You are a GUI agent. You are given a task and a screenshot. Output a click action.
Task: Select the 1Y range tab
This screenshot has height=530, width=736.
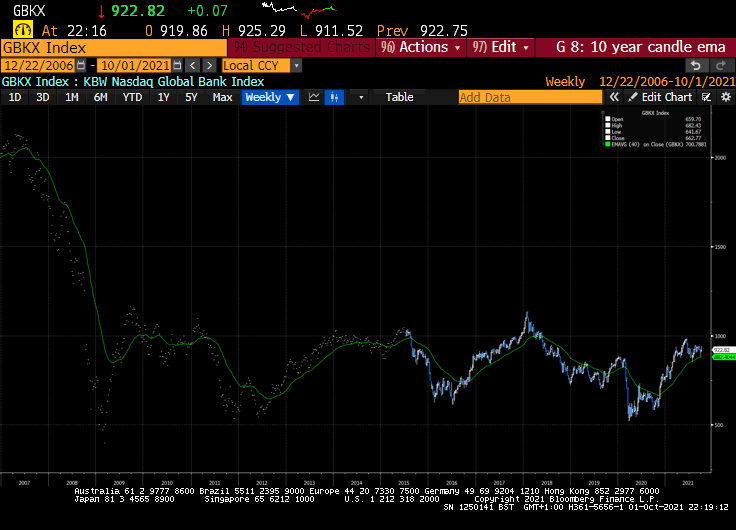[163, 97]
